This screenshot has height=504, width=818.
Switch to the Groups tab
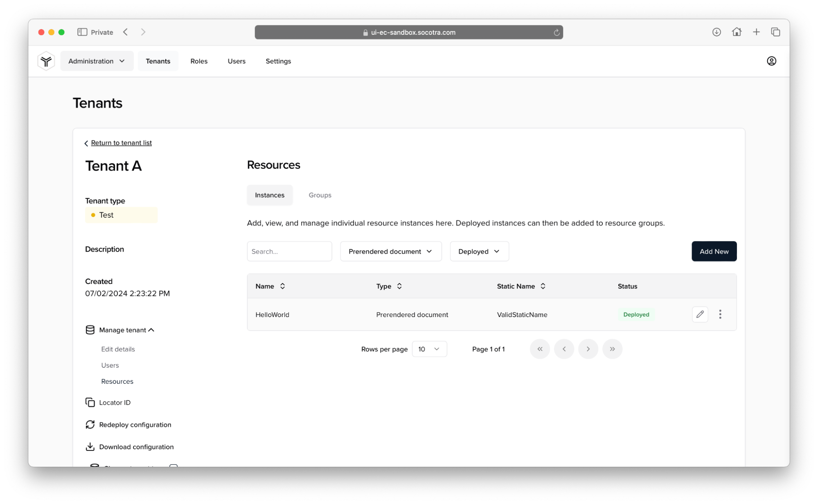pyautogui.click(x=320, y=194)
